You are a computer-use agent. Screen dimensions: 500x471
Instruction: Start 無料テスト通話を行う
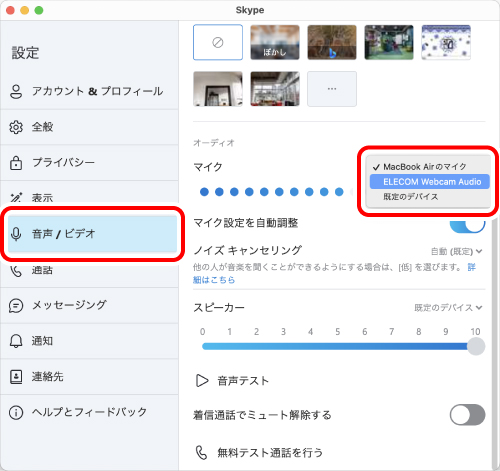tap(259, 453)
